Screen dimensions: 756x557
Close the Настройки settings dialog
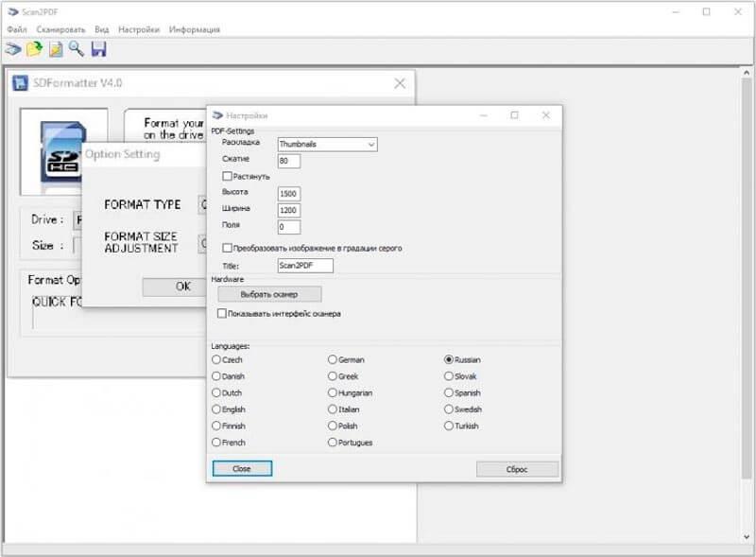546,115
